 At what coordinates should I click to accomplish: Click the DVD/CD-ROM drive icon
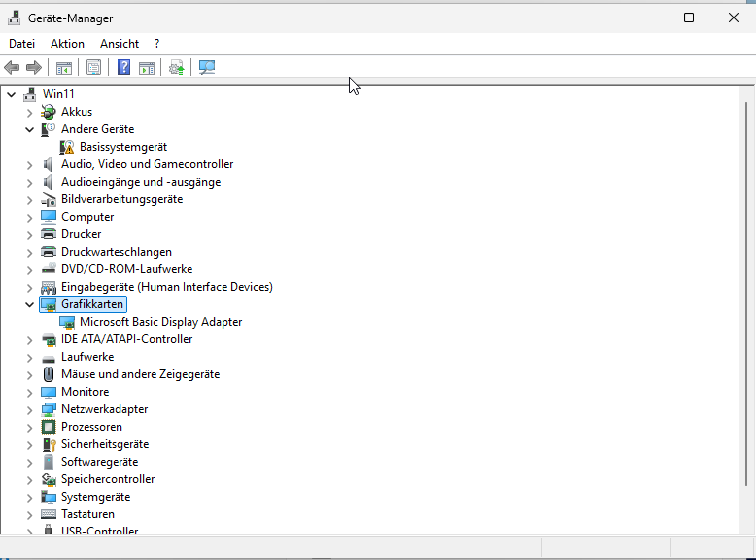pos(49,269)
